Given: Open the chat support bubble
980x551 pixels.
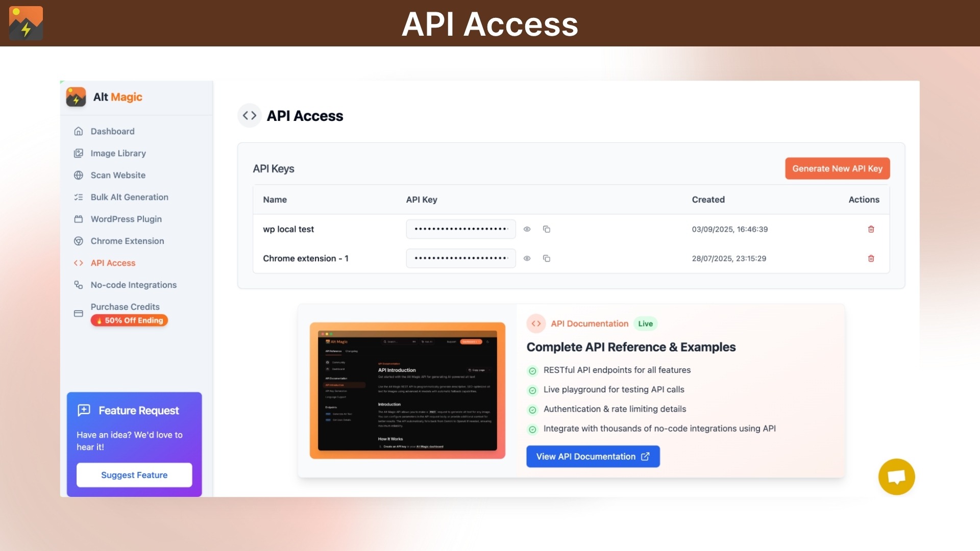Looking at the screenshot, I should point(896,477).
